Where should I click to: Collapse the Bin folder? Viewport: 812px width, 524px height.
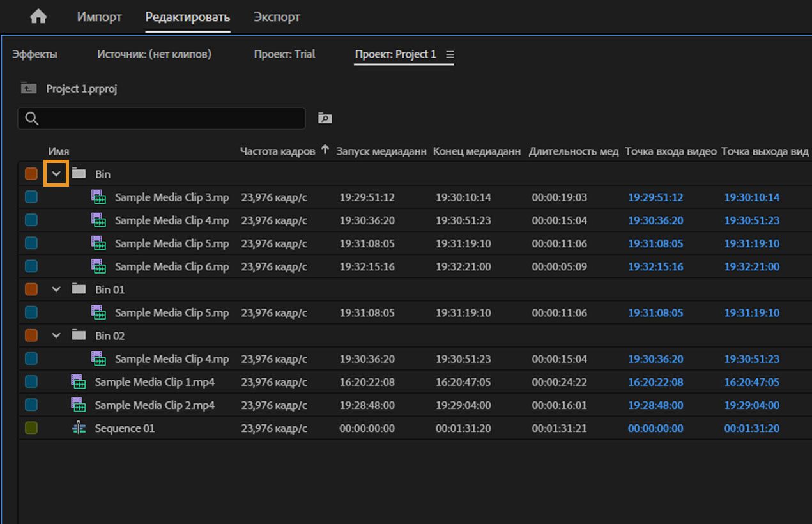56,174
